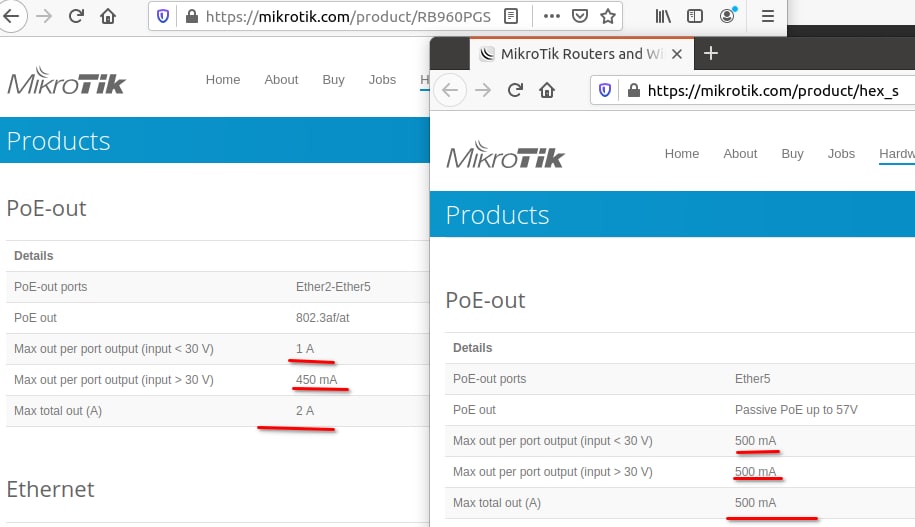Select '500 mA' max total out value
Viewport: 915px width, 527px height.
pyautogui.click(x=755, y=502)
